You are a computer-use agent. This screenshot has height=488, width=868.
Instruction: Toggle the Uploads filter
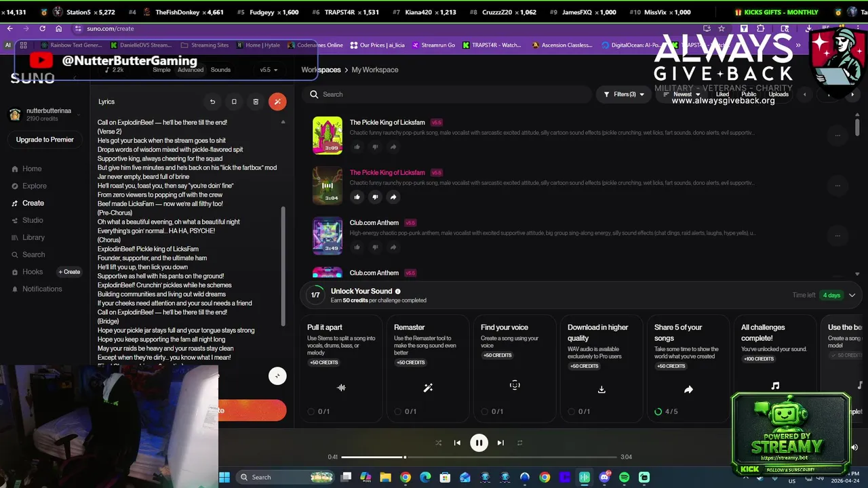click(x=778, y=94)
